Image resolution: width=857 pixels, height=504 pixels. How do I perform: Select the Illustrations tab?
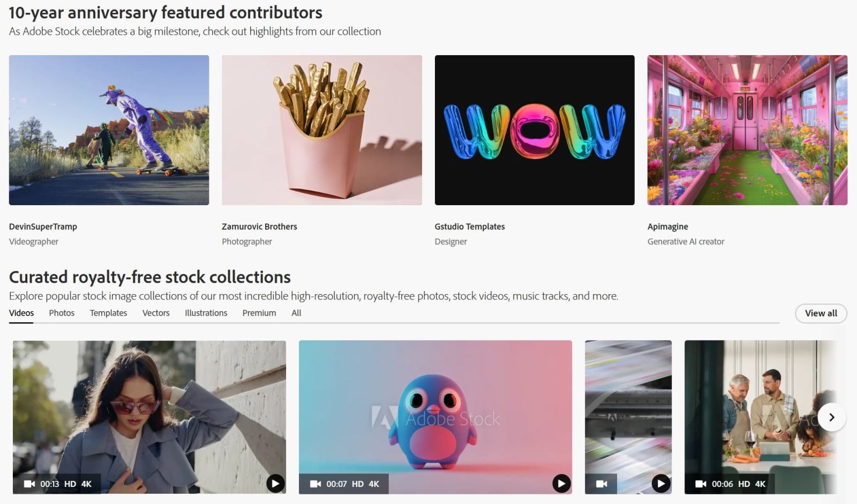(206, 313)
